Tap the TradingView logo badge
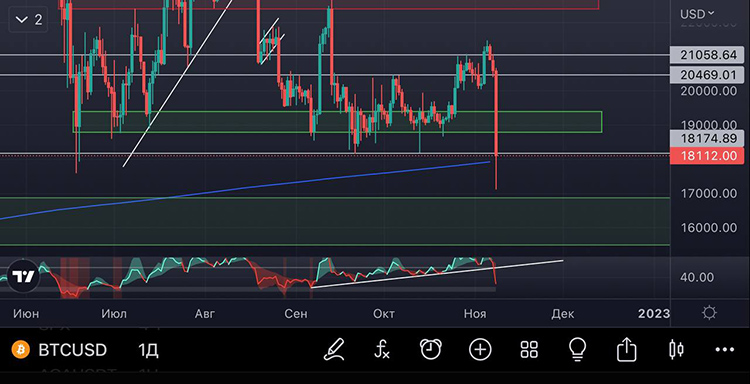The height and width of the screenshot is (384, 750). tap(23, 276)
